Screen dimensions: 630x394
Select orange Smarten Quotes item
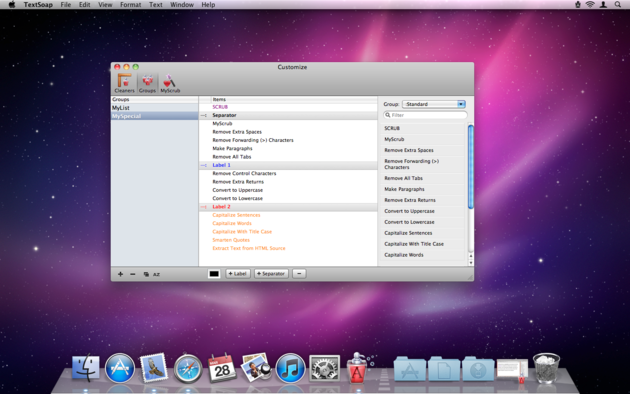231,240
